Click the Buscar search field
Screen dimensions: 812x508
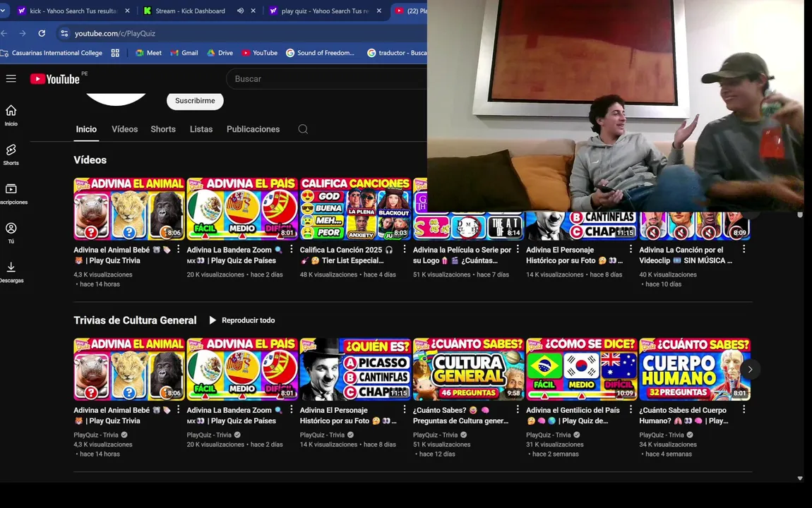tap(326, 78)
